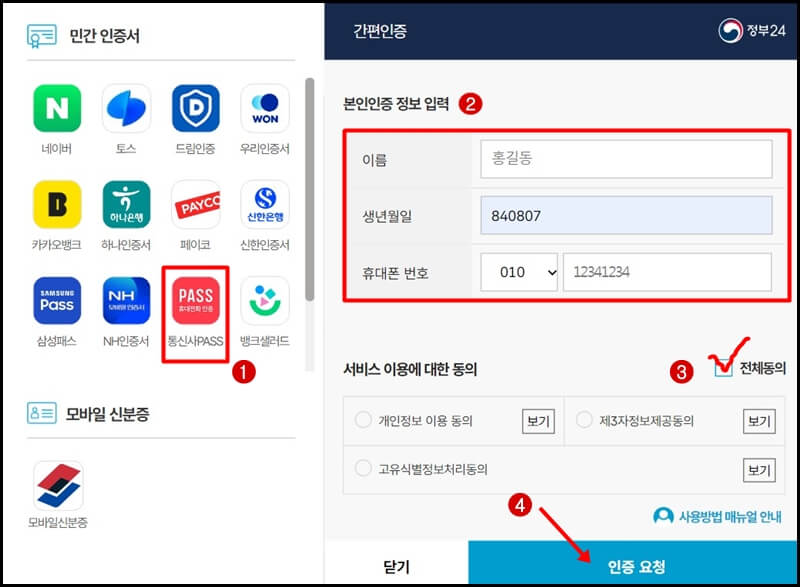Pick the Woori WON certificate icon

[265, 108]
